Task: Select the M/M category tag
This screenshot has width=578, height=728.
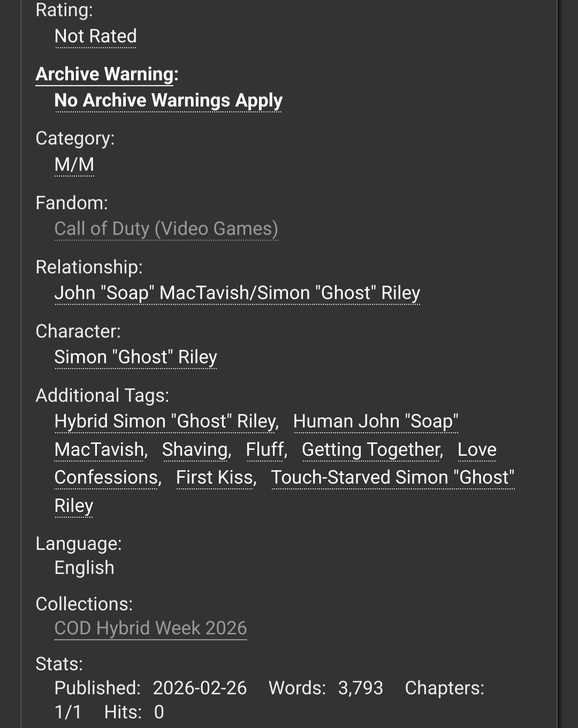Action: [74, 164]
